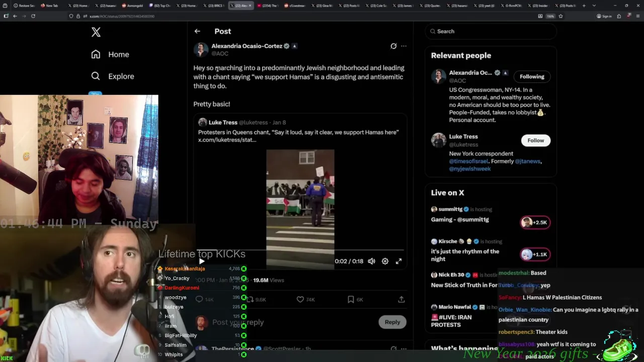Viewport: 644px width, 362px height.
Task: Click AOC's avatar in the post header
Action: coord(201,49)
